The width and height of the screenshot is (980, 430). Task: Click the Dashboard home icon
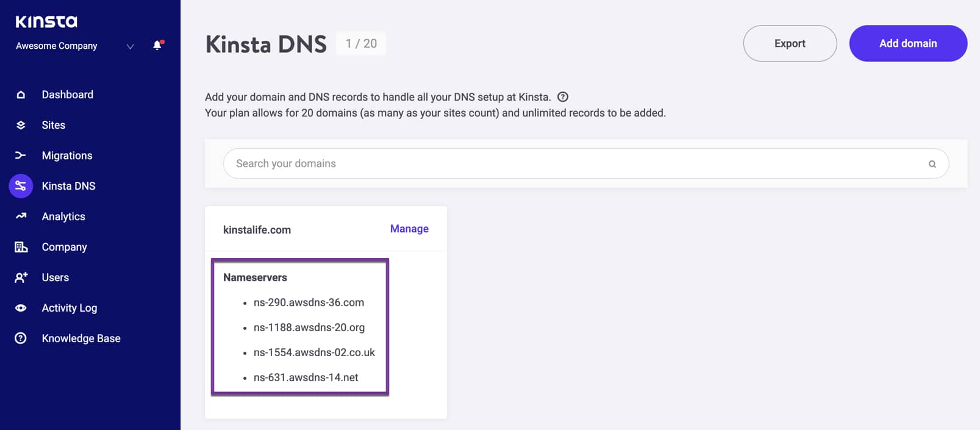[x=21, y=95]
